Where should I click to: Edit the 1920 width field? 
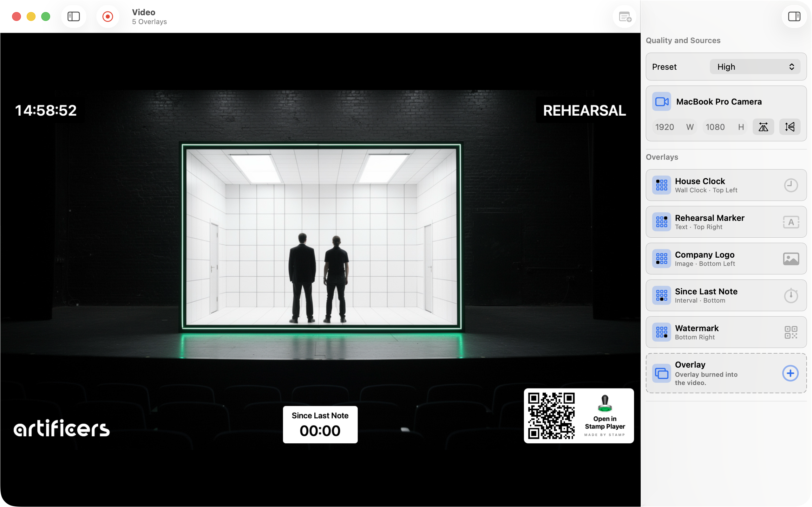click(674, 127)
